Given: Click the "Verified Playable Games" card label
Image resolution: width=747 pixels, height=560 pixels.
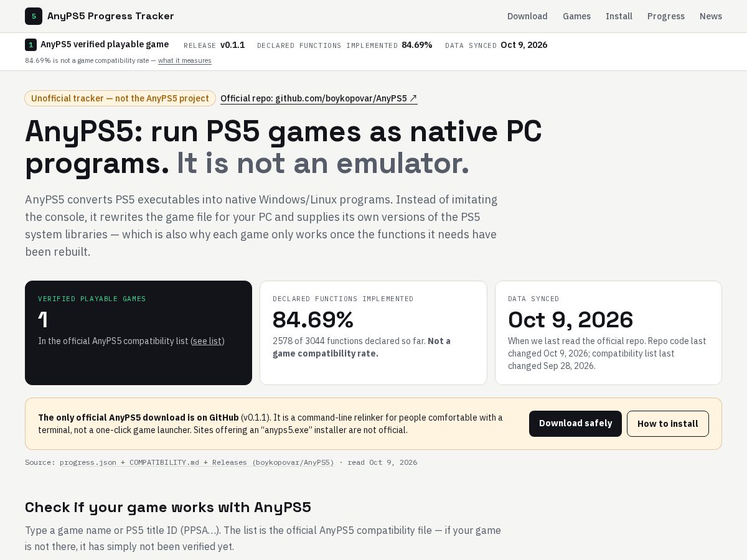Looking at the screenshot, I should click(92, 299).
